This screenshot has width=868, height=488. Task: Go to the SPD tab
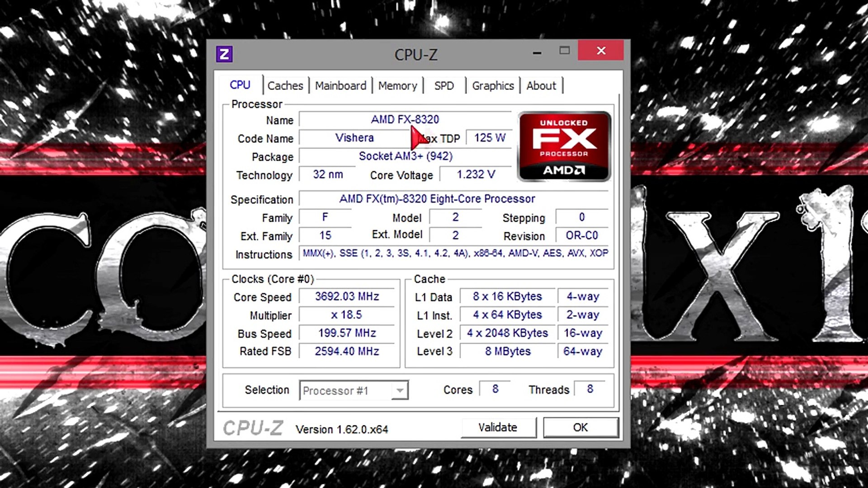point(443,86)
